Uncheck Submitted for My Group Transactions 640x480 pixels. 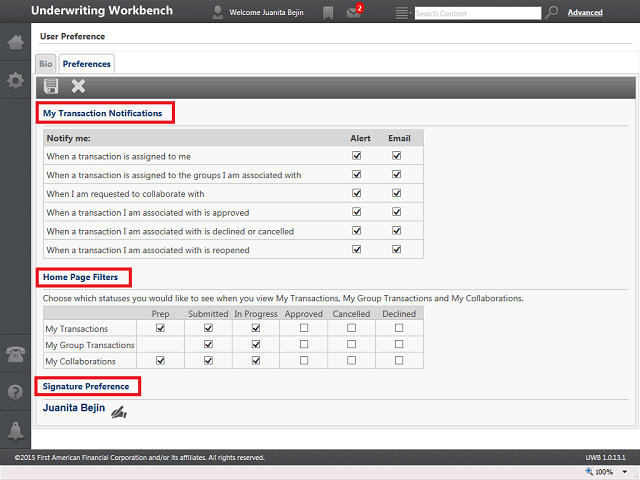tap(208, 344)
